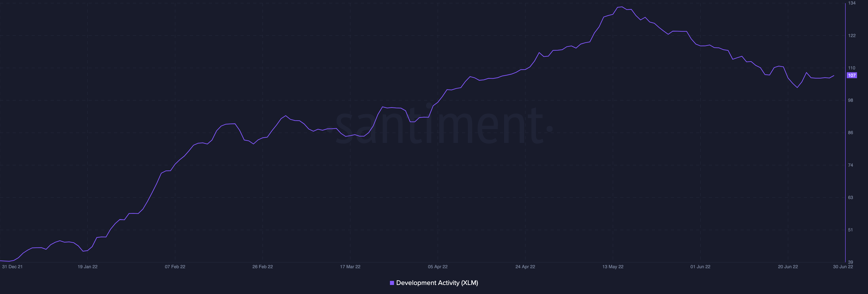
Task: Select the 13 May 22 date label
Action: tap(613, 267)
